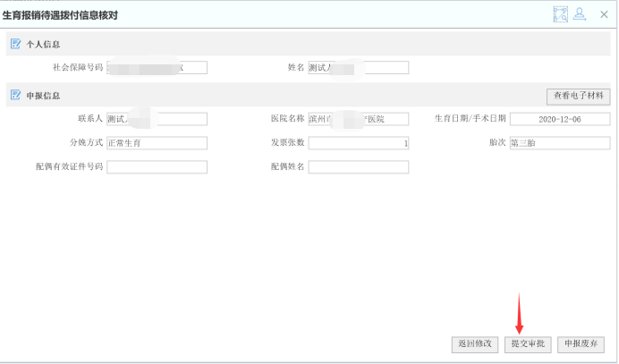Click the edit icon beside 个人信息
The width and height of the screenshot is (619, 364).
point(15,44)
